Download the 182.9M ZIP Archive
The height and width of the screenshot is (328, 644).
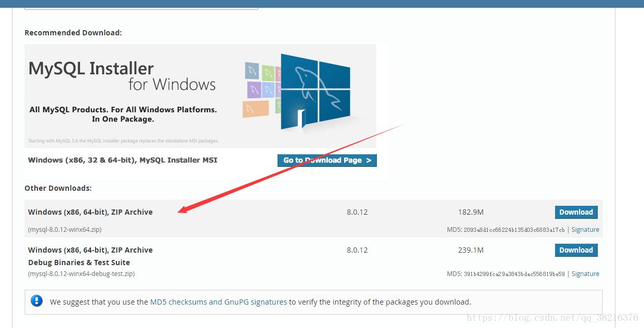tap(576, 212)
